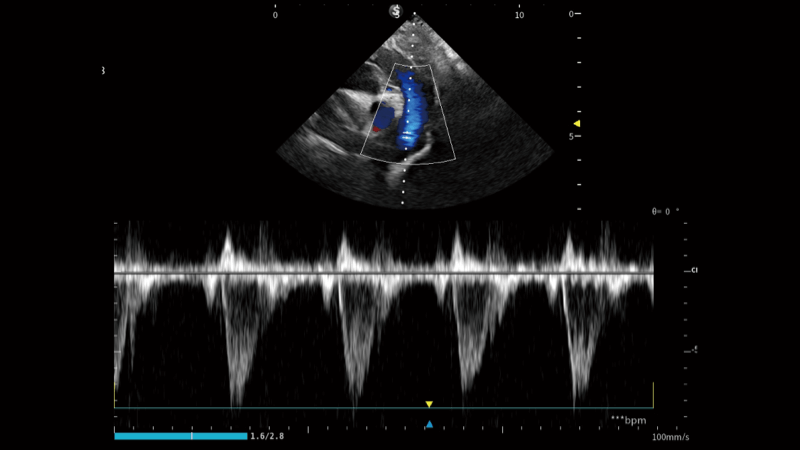Click the blue cine progress bar

pyautogui.click(x=180, y=436)
